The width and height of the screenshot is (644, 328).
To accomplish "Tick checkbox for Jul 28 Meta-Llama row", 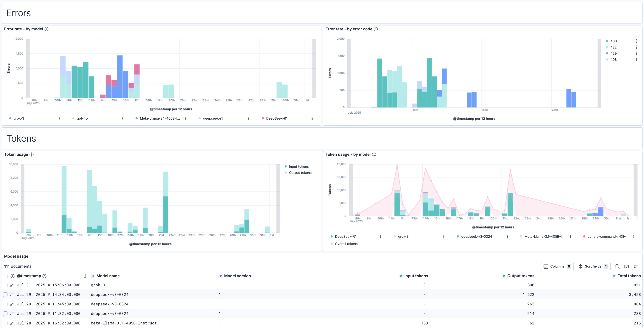I will (5, 323).
